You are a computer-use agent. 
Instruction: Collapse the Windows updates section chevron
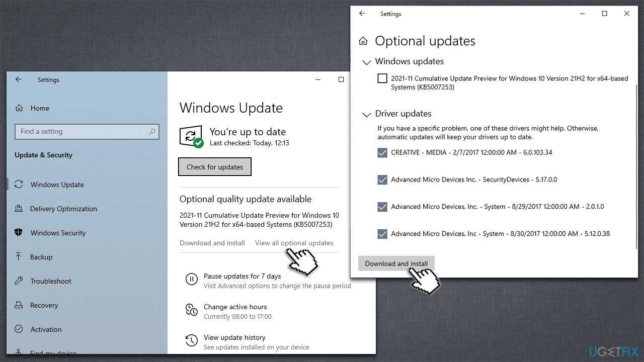pyautogui.click(x=366, y=62)
